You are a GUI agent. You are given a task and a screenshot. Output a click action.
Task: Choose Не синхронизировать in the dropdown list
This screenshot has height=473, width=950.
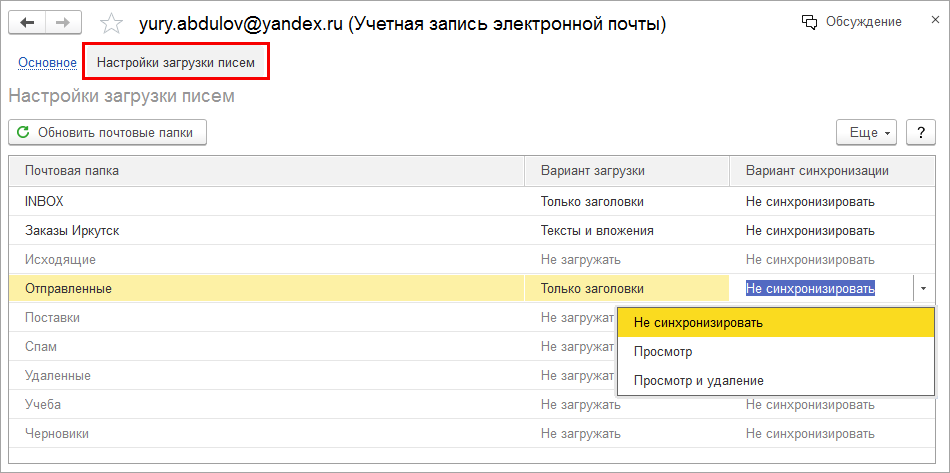tap(698, 323)
